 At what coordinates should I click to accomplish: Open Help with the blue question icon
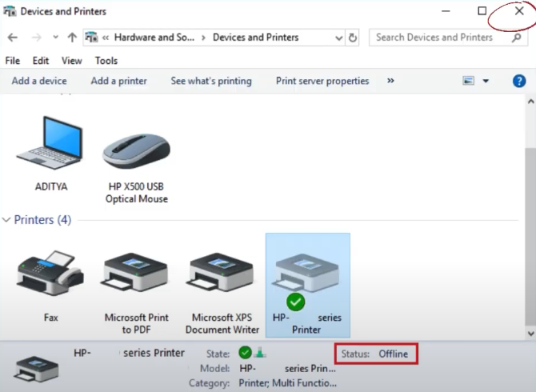click(519, 81)
